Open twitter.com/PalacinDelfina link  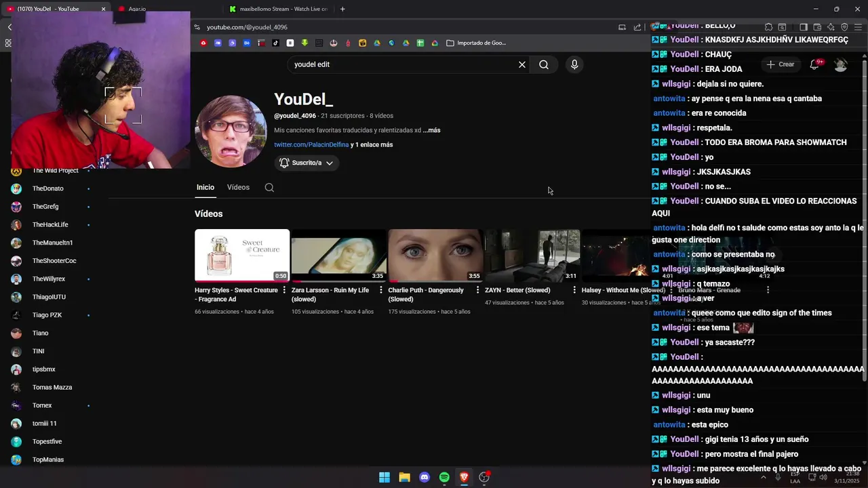tap(311, 144)
